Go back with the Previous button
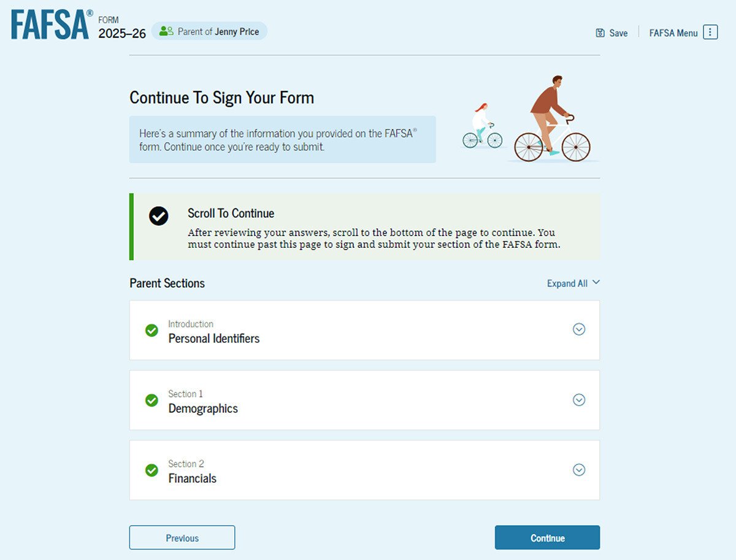736x560 pixels. (x=182, y=537)
